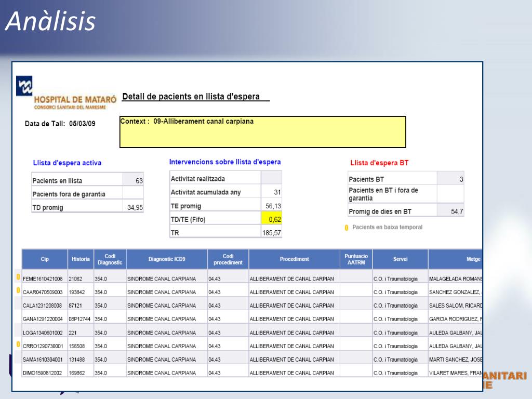Click the 'Llista d'espera activa' heading
Screen dimensions: 532x399
[x=67, y=163]
